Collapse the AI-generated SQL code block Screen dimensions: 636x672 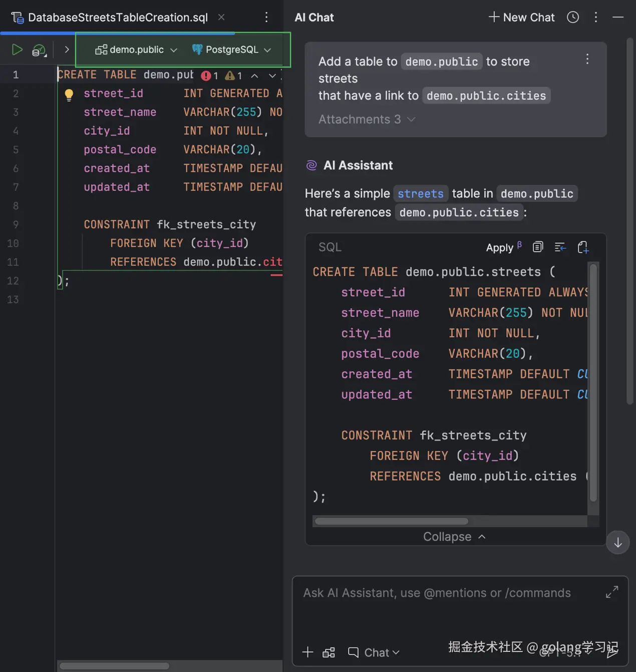click(x=454, y=536)
